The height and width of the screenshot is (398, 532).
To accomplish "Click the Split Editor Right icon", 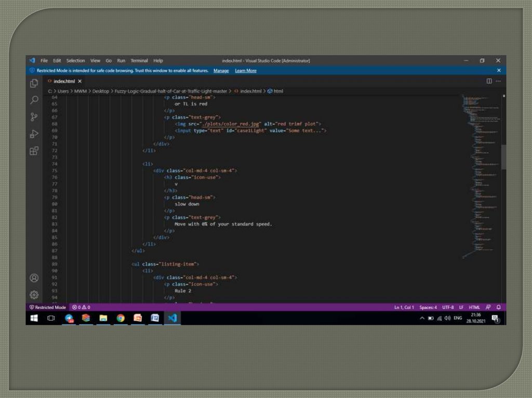I will [x=489, y=81].
